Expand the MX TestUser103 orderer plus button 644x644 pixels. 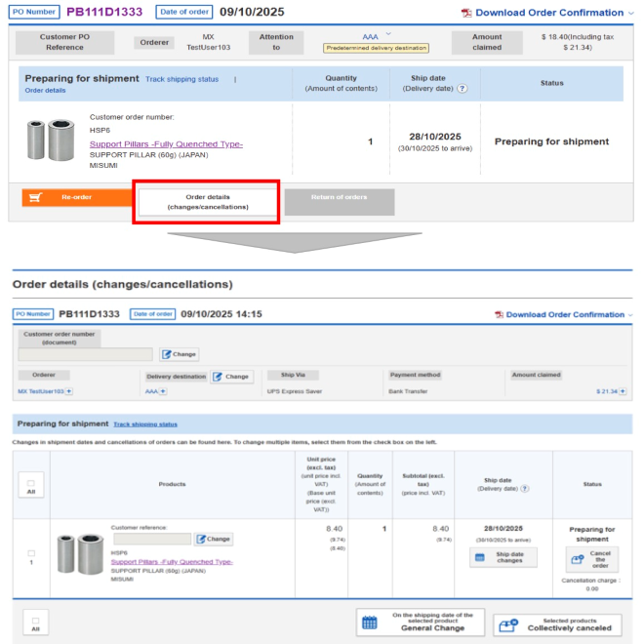click(x=69, y=391)
